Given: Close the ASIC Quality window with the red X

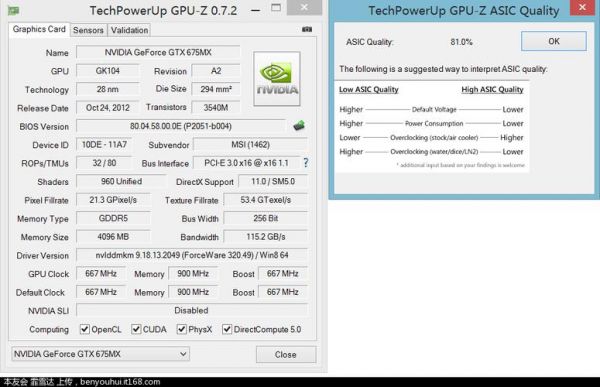Looking at the screenshot, I should tap(582, 8).
